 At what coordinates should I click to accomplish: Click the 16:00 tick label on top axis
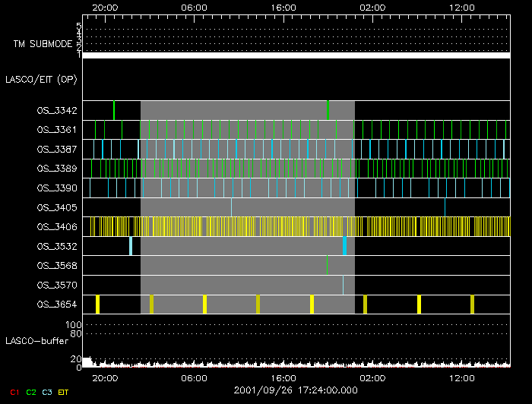pos(283,7)
